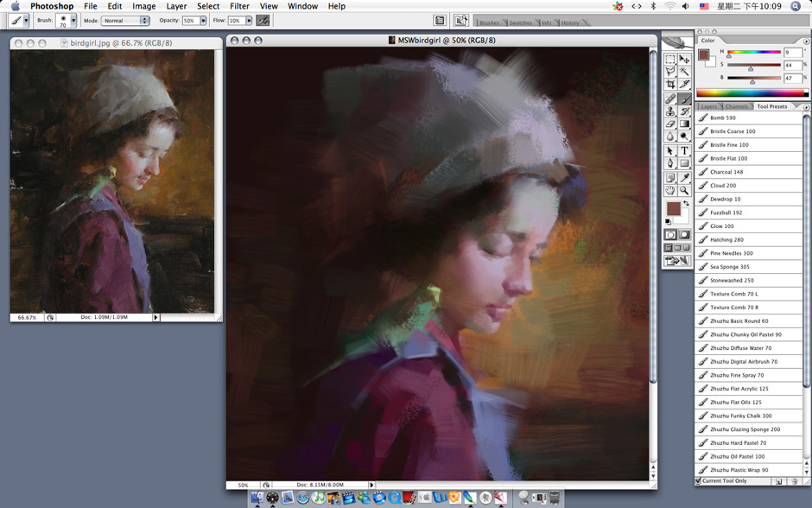Open the History tab in palette well
This screenshot has width=812, height=508.
(x=570, y=22)
